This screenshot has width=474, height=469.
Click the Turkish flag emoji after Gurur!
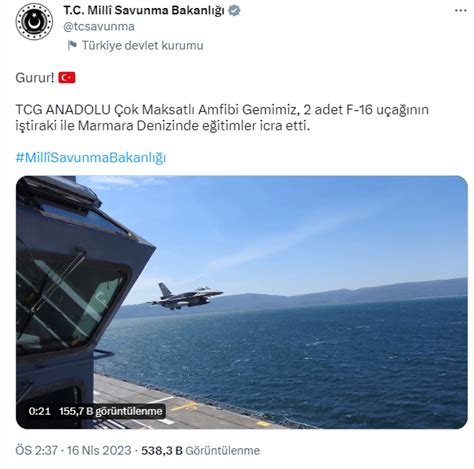67,78
